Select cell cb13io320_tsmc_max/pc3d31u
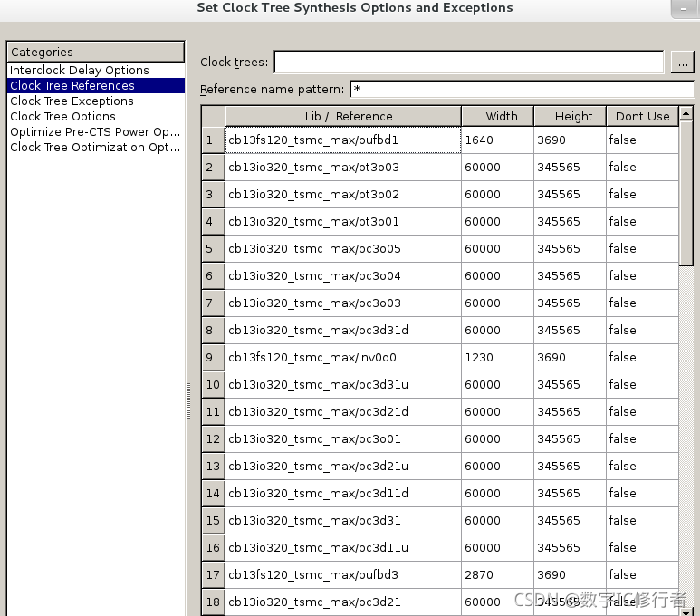This screenshot has width=700, height=616. (343, 385)
